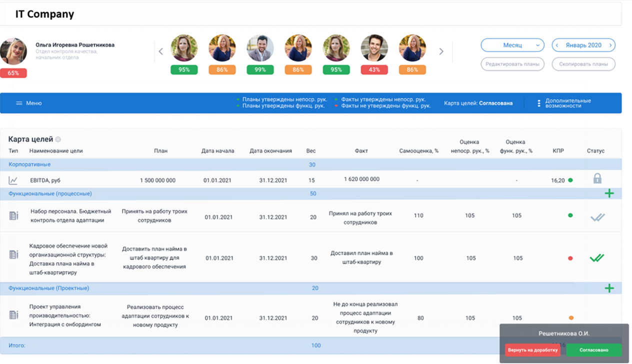Image resolution: width=632 pixels, height=364 pixels.
Task: Click total weight 100 in Итого row
Action: click(x=316, y=346)
